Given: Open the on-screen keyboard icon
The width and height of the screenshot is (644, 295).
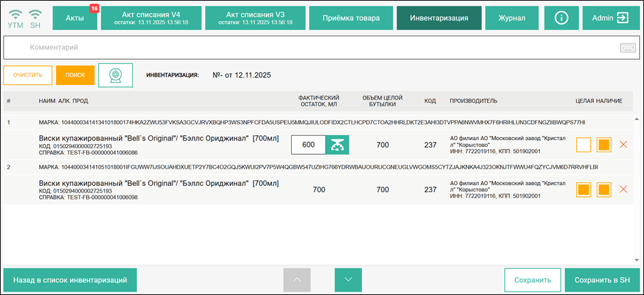Looking at the screenshot, I should (628, 48).
